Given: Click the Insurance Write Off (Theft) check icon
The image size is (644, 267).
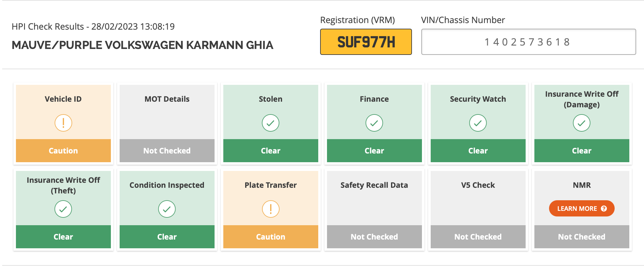Looking at the screenshot, I should [x=63, y=209].
